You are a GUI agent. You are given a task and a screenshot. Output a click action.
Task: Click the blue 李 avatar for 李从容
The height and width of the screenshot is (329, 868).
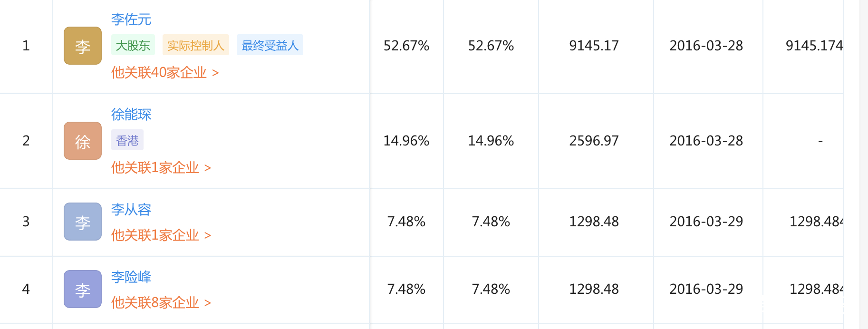pyautogui.click(x=83, y=222)
